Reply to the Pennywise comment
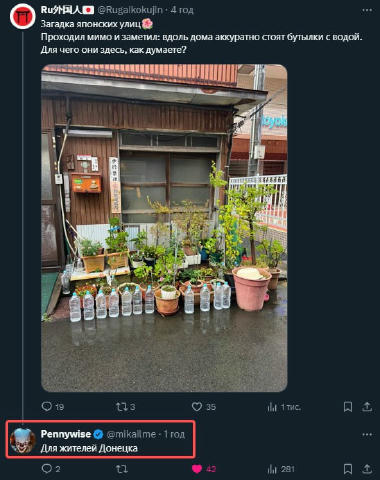This screenshot has height=480, width=380. click(47, 469)
